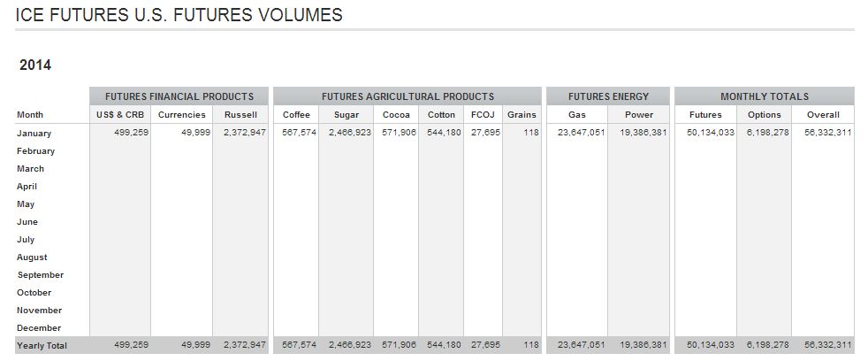868x361 pixels.
Task: Select the Coffee column header
Action: tap(296, 115)
